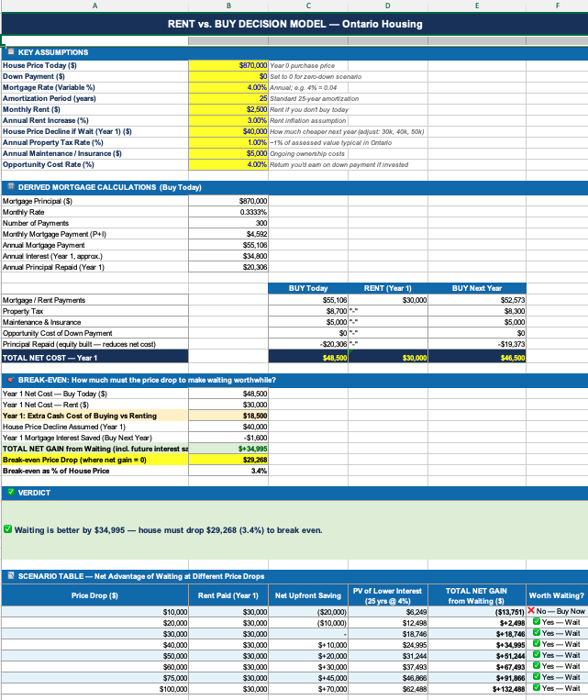The image size is (588, 700).
Task: Select Annual Interest value $34,800
Action: click(x=228, y=256)
